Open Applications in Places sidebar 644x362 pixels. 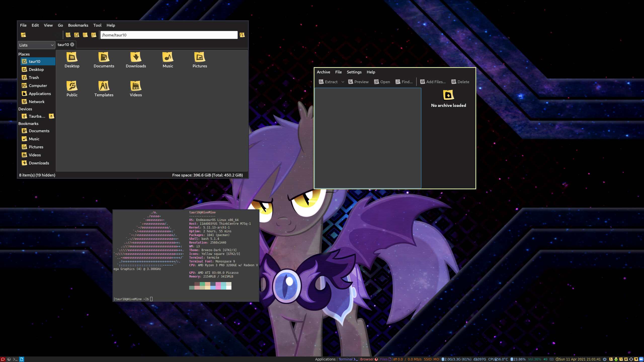pos(38,94)
